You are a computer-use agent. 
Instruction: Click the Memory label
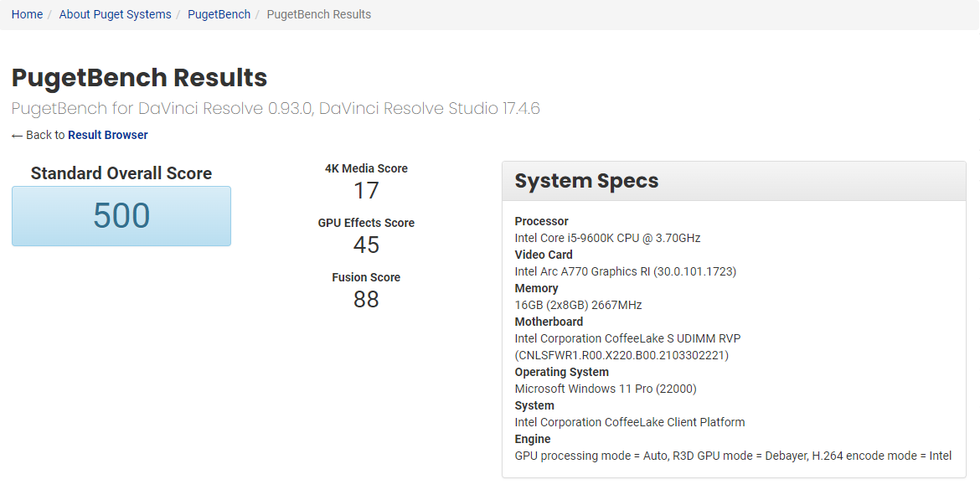point(536,289)
